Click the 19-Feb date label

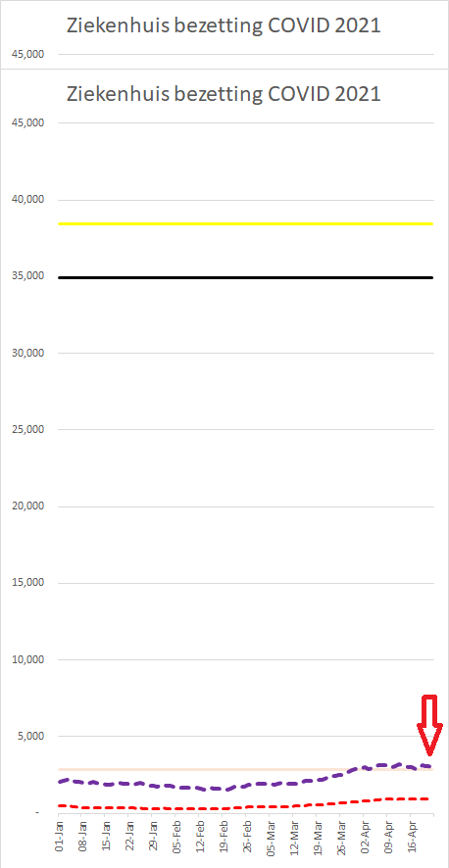click(224, 837)
